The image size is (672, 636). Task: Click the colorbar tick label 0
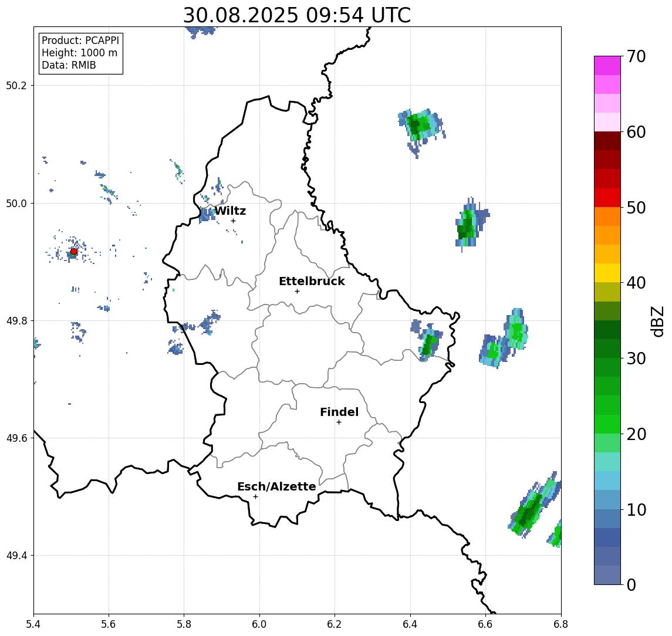click(632, 584)
